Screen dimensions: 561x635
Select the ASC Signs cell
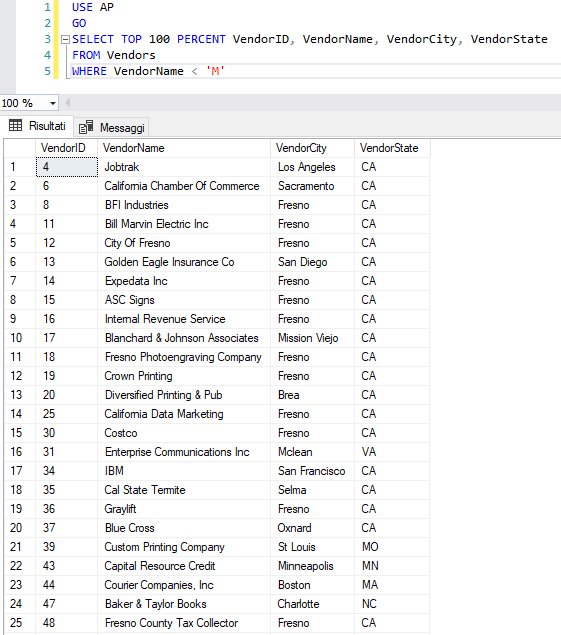click(184, 300)
